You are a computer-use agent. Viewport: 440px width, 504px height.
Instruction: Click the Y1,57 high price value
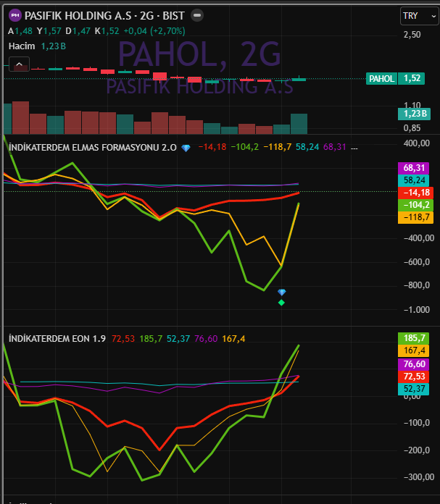[49, 31]
